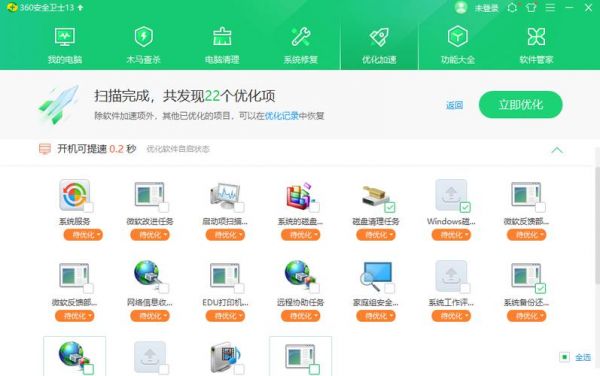Open 待优化 dropdown under 系统服务
Screen dimensions: 600x376
click(83, 235)
